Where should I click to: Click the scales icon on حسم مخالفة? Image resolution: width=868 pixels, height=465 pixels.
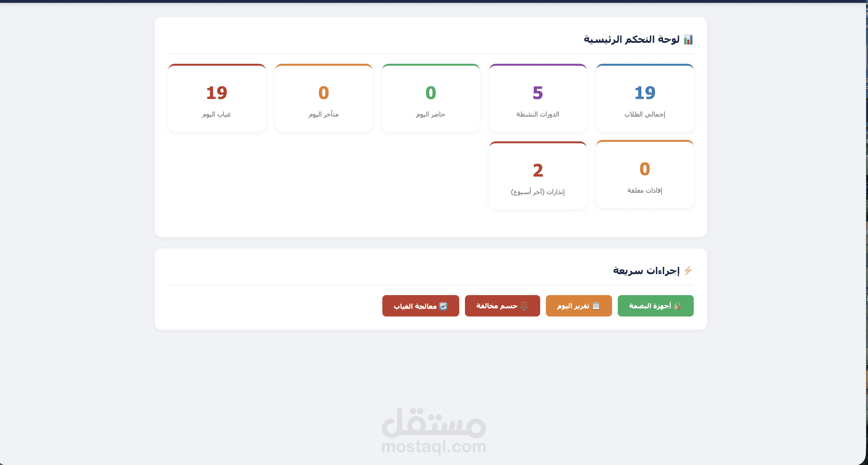[x=524, y=306]
